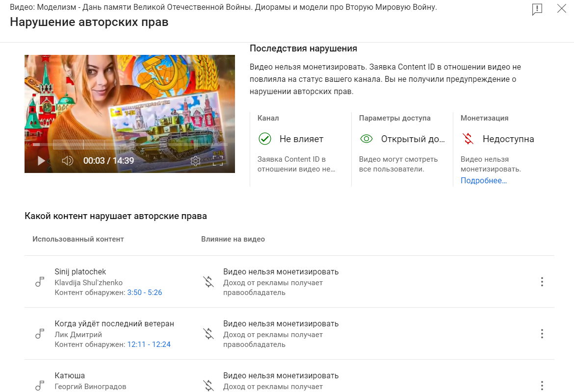
Task: Open the Подробнее link under Монетизация
Action: pos(484,181)
